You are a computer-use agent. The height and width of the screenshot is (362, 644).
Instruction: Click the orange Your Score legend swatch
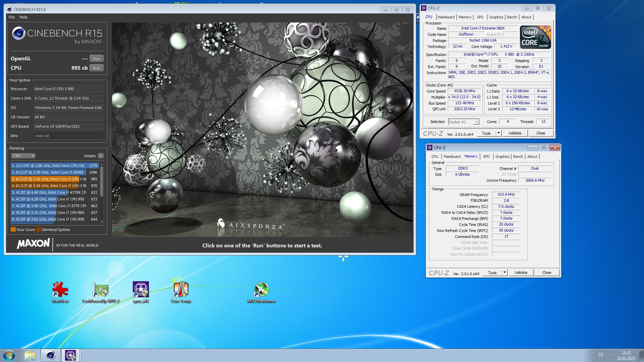pyautogui.click(x=13, y=230)
